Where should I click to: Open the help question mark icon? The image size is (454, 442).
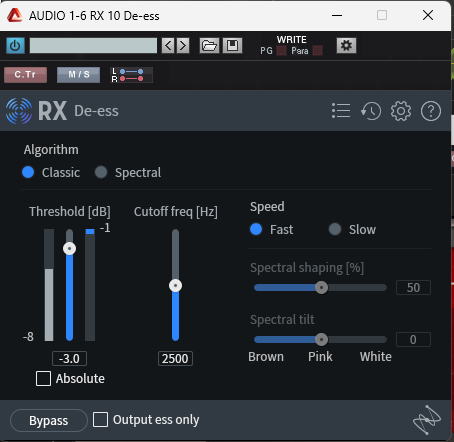click(x=431, y=111)
